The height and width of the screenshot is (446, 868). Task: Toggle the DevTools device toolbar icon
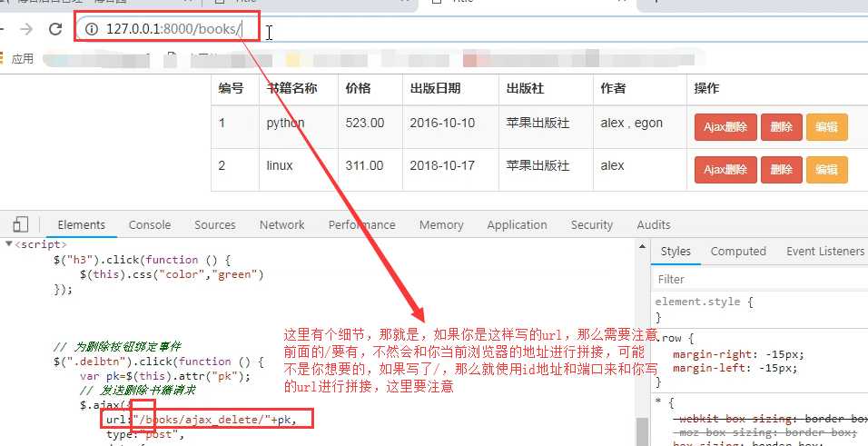[x=21, y=224]
